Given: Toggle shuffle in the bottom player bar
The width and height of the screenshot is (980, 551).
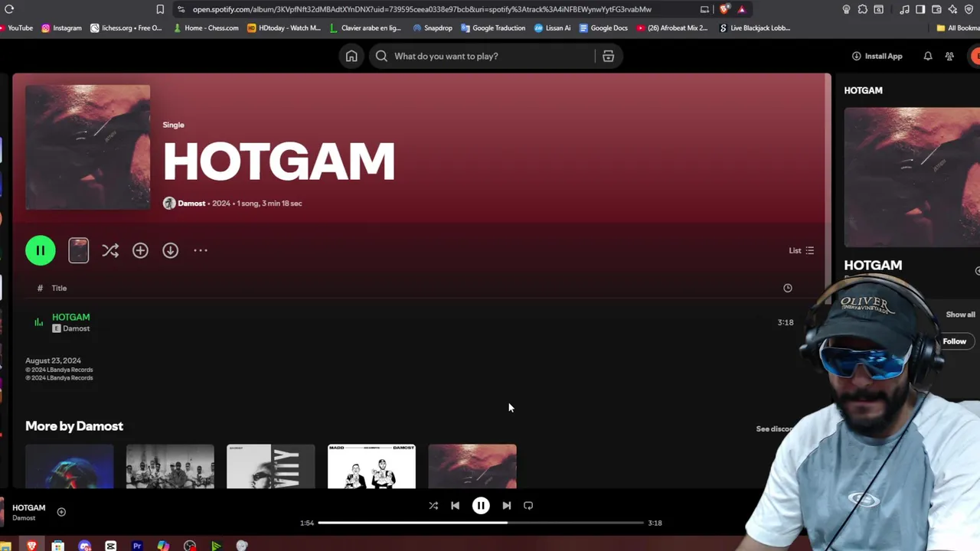Looking at the screenshot, I should point(433,505).
